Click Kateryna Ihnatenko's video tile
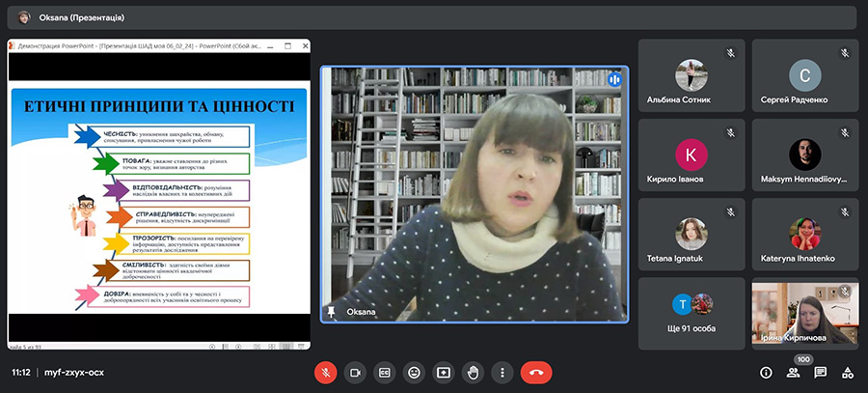Viewport: 868px width, 393px height. [804, 235]
